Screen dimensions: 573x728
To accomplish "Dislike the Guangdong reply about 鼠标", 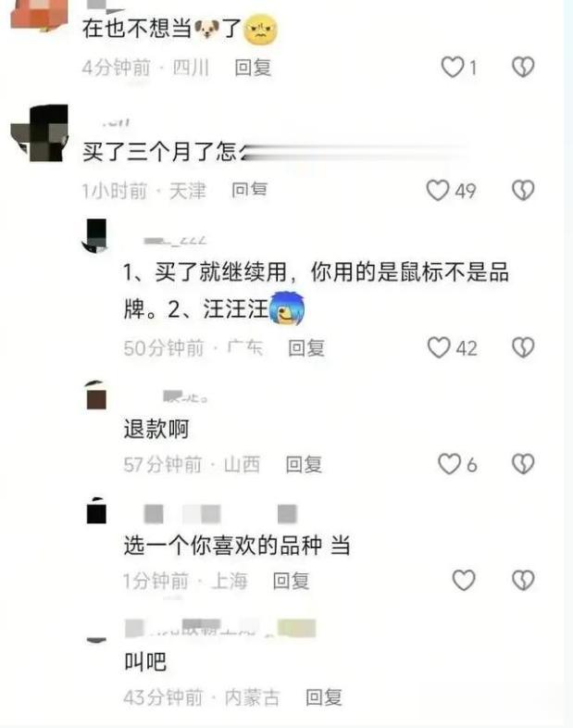I will [523, 347].
